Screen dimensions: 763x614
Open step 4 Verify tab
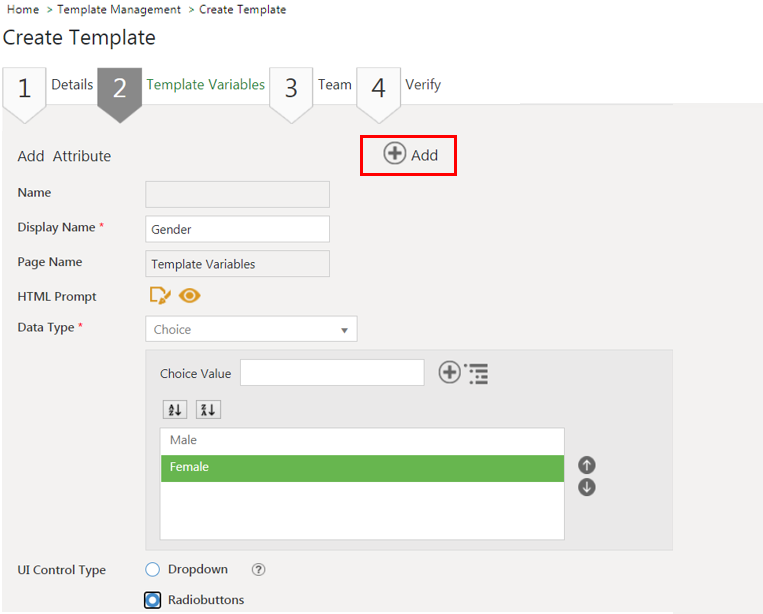tap(400, 87)
